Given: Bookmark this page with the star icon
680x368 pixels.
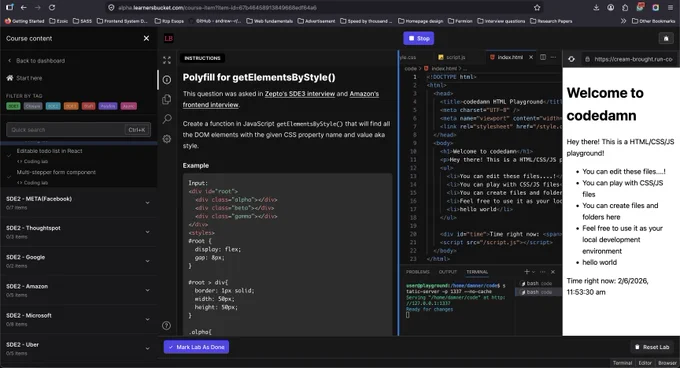Looking at the screenshot, I should 537,7.
